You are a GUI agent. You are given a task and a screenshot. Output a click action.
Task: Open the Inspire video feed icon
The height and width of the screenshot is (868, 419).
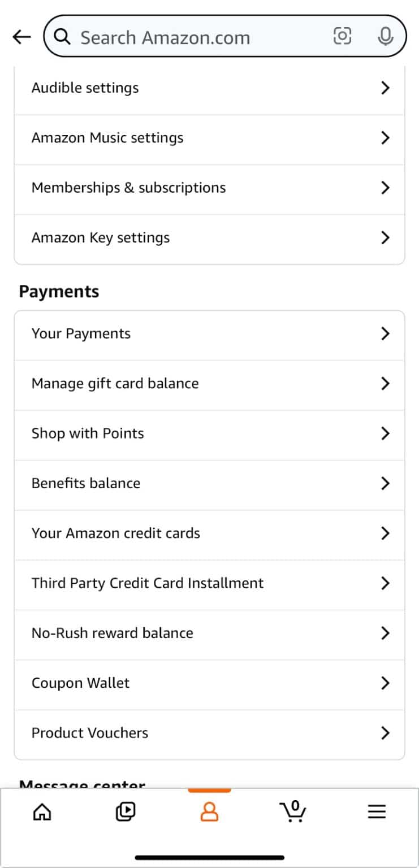point(126,812)
